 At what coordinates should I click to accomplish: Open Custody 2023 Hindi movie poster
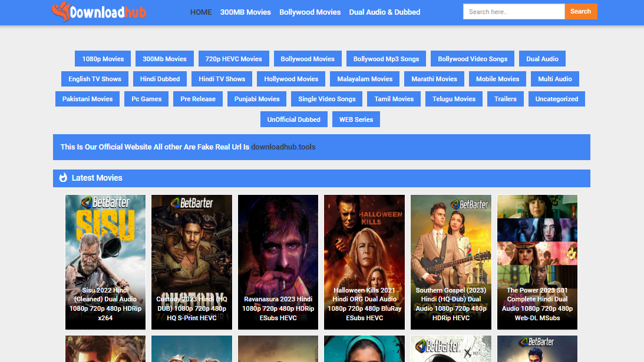pyautogui.click(x=192, y=263)
